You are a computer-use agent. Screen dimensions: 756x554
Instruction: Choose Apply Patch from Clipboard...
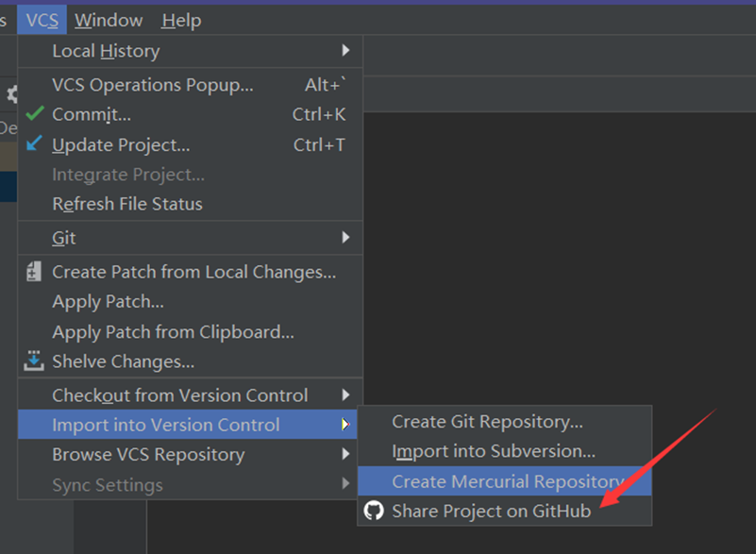[x=191, y=331]
